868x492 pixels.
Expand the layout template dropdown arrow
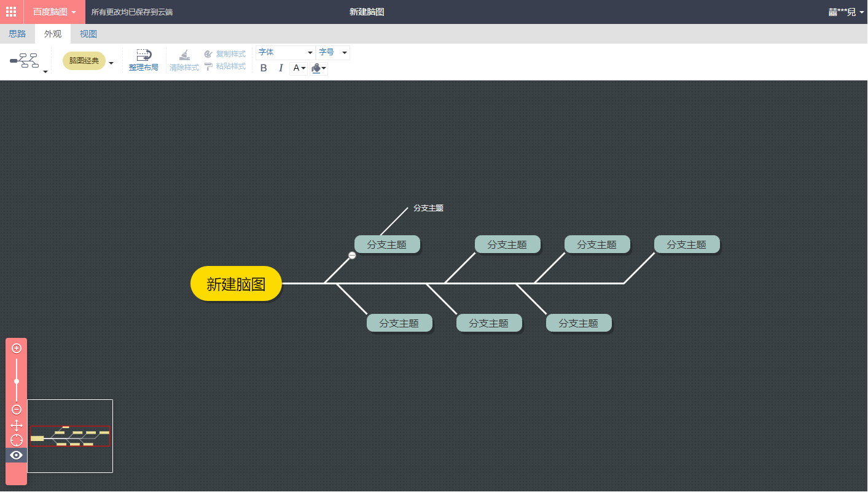tap(45, 72)
